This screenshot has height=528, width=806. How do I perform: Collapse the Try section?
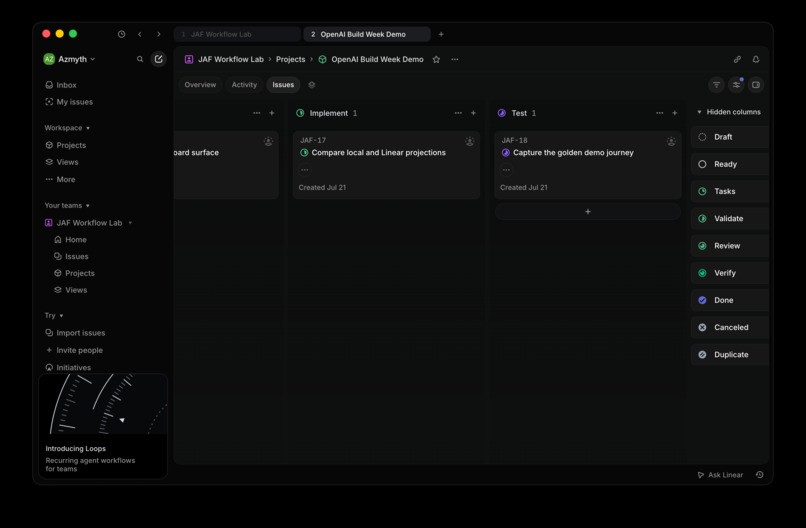tap(53, 315)
